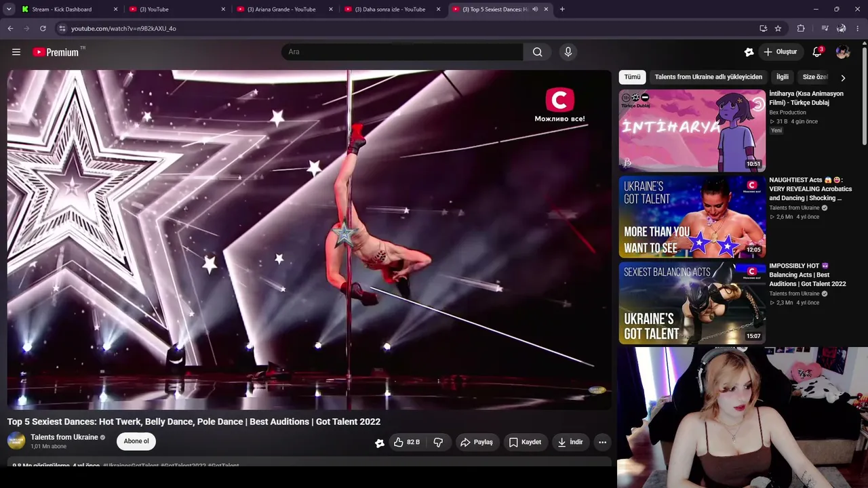Click the Top 5 Sexiest Dances video title
Screen dimensions: 868x488
pyautogui.click(x=194, y=422)
